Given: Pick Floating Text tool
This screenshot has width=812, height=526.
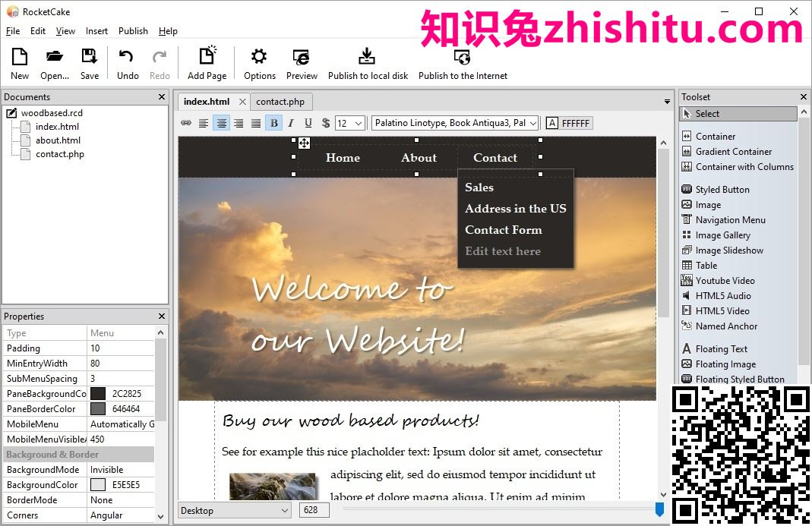Looking at the screenshot, I should (715, 349).
